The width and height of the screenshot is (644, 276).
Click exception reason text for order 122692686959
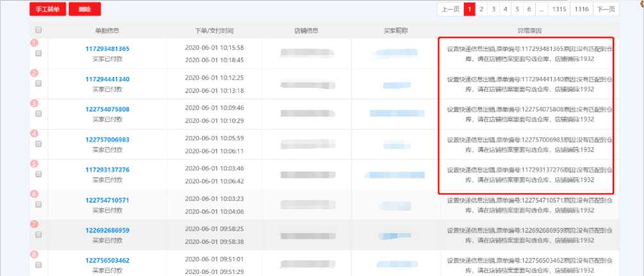coord(530,236)
